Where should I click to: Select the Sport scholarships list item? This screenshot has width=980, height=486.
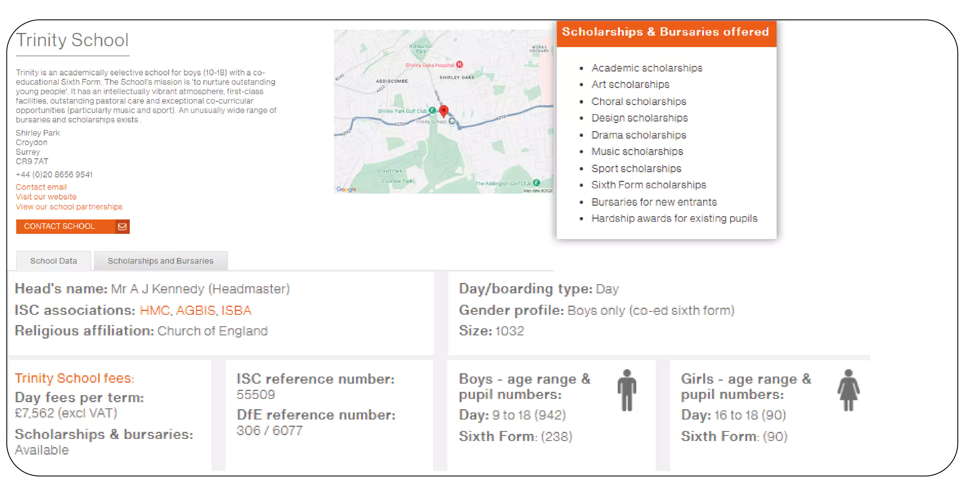636,169
